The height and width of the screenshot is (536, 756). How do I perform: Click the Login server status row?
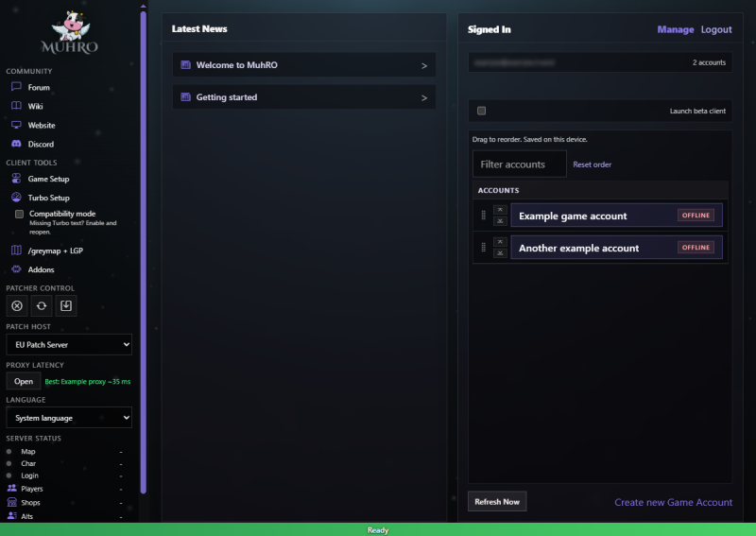pos(64,475)
